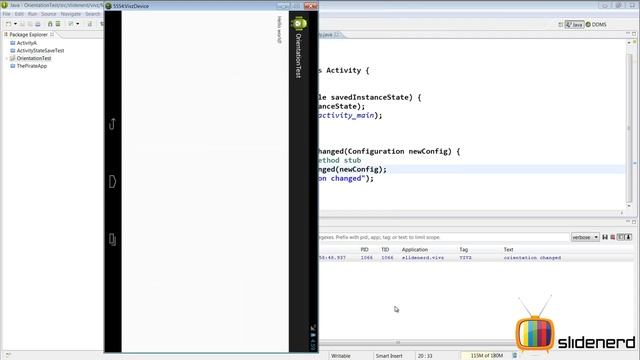
Task: Open the LogCat verbose level dropdown
Action: point(584,237)
